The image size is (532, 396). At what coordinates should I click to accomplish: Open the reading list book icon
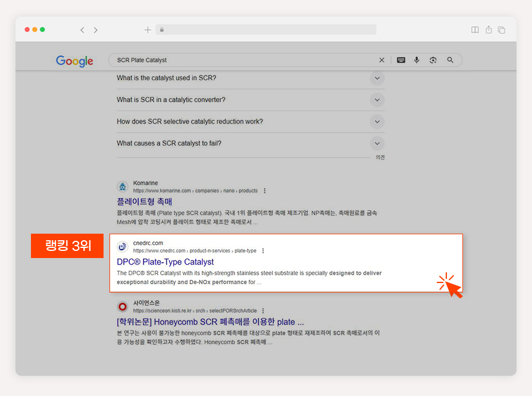tap(475, 30)
